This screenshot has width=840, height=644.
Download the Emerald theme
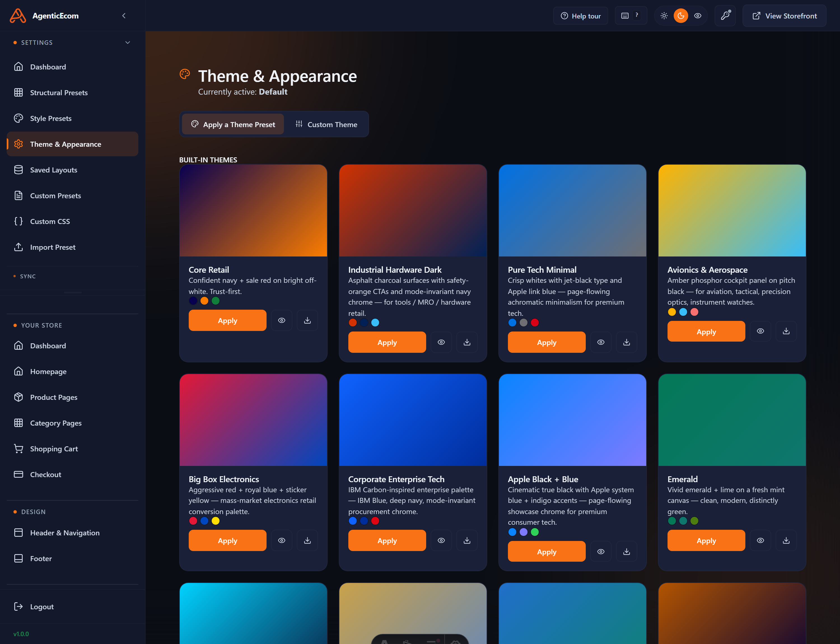click(x=786, y=540)
